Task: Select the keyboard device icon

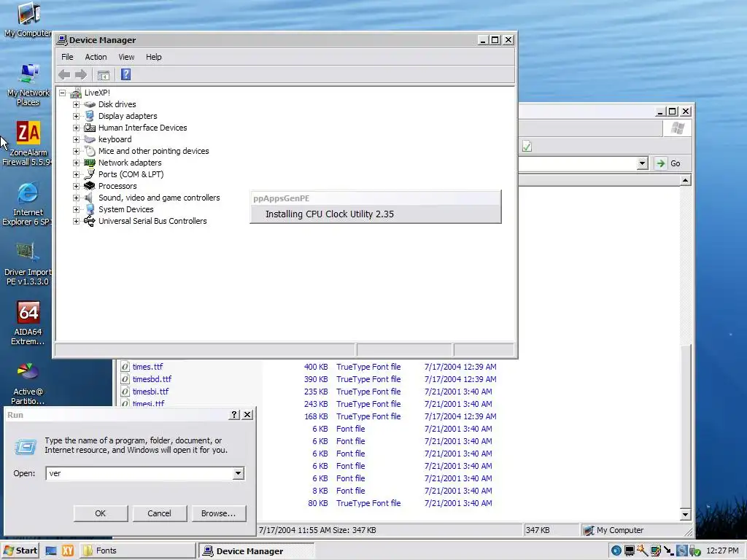Action: (x=89, y=139)
